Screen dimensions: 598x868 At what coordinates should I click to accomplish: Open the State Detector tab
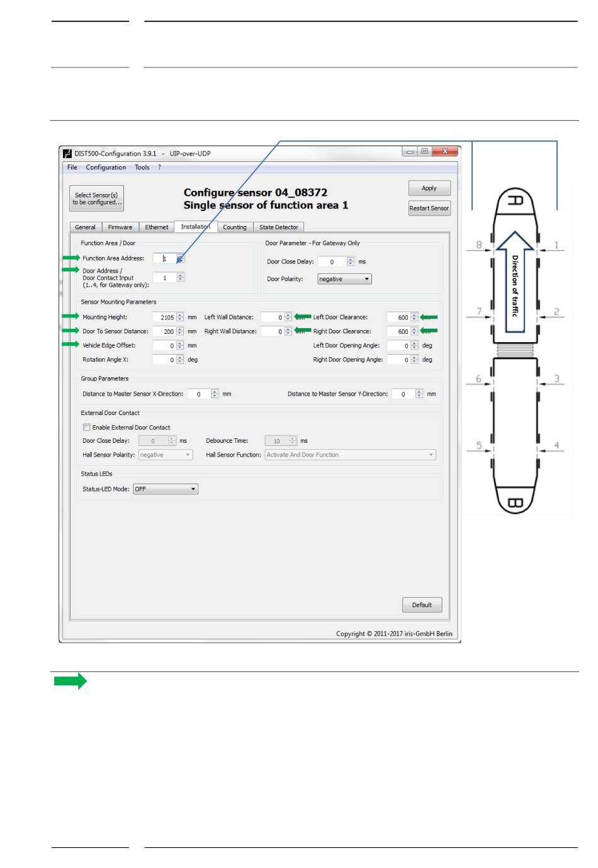point(278,227)
